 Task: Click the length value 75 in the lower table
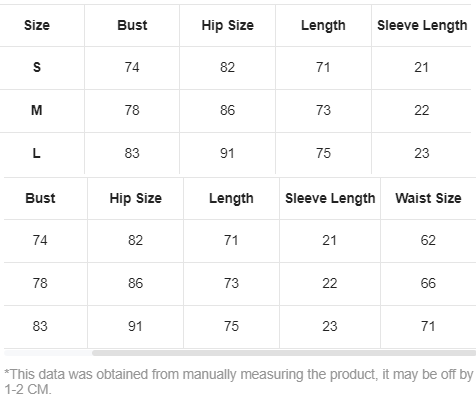[x=231, y=326]
